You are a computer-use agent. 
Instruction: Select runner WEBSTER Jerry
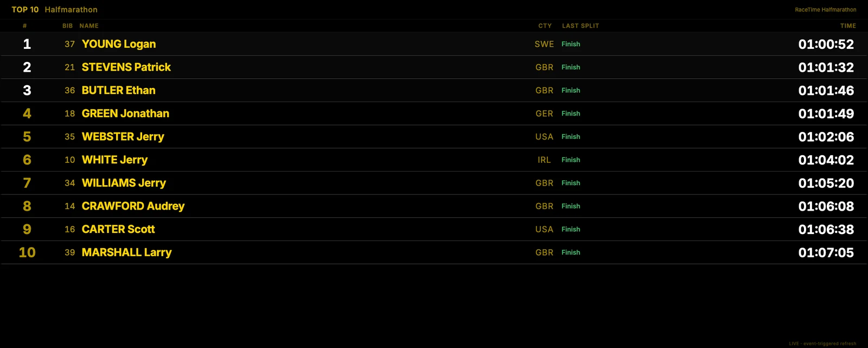123,137
